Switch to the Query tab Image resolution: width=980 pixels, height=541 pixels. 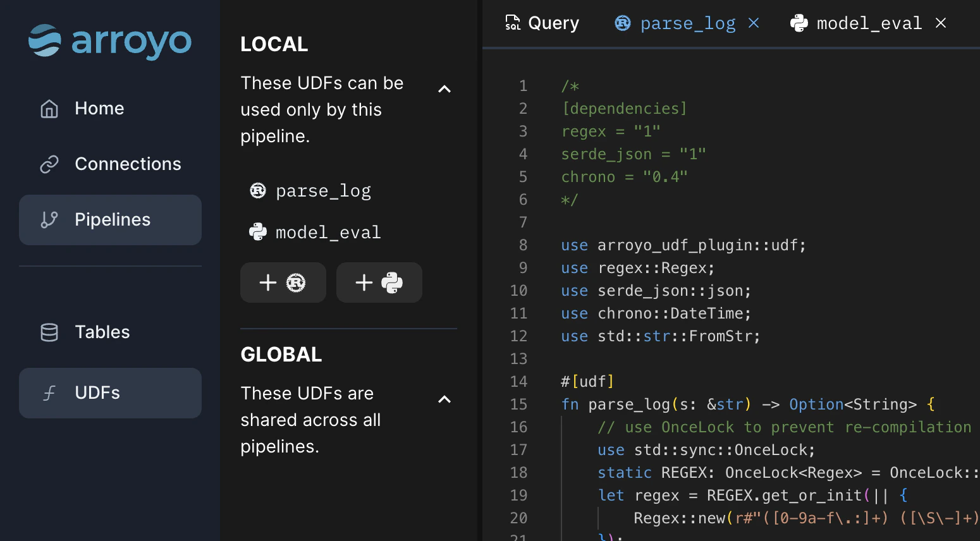point(553,23)
